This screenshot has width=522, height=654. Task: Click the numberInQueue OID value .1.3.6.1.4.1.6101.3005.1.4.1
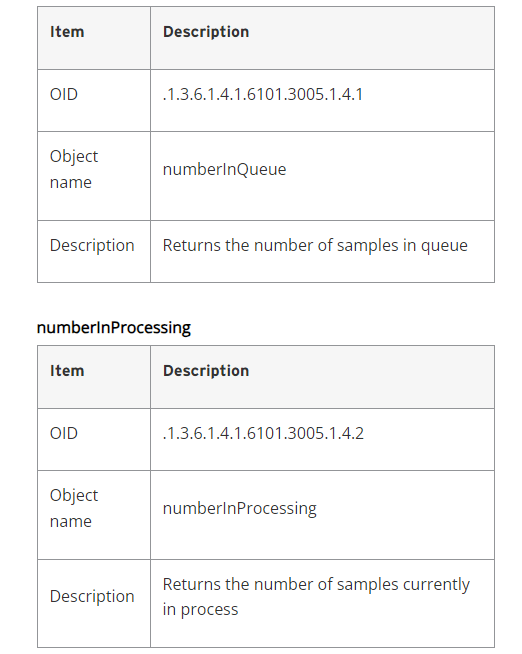263,94
